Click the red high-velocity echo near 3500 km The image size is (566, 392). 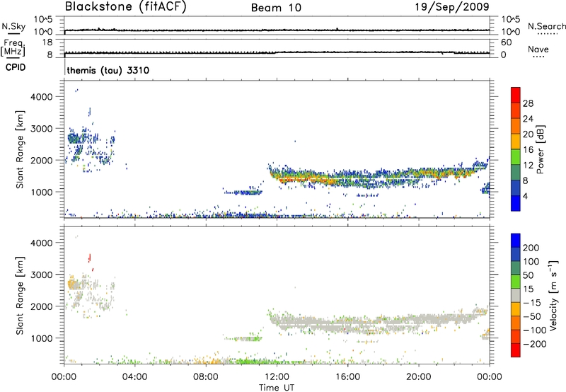[90, 258]
